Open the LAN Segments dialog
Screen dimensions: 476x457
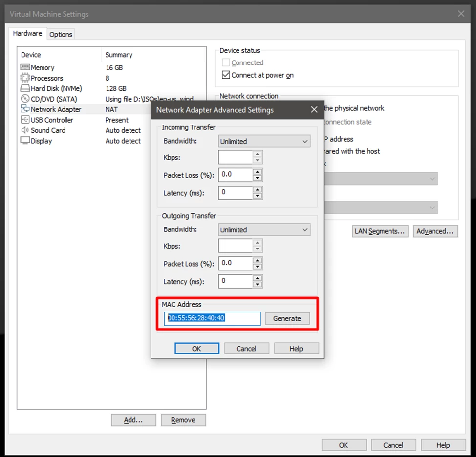pyautogui.click(x=380, y=231)
